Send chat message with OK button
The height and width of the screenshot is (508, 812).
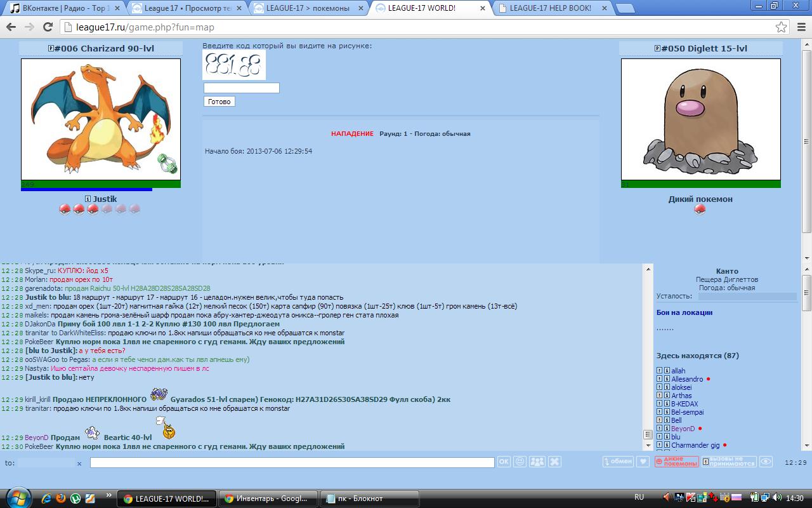504,462
